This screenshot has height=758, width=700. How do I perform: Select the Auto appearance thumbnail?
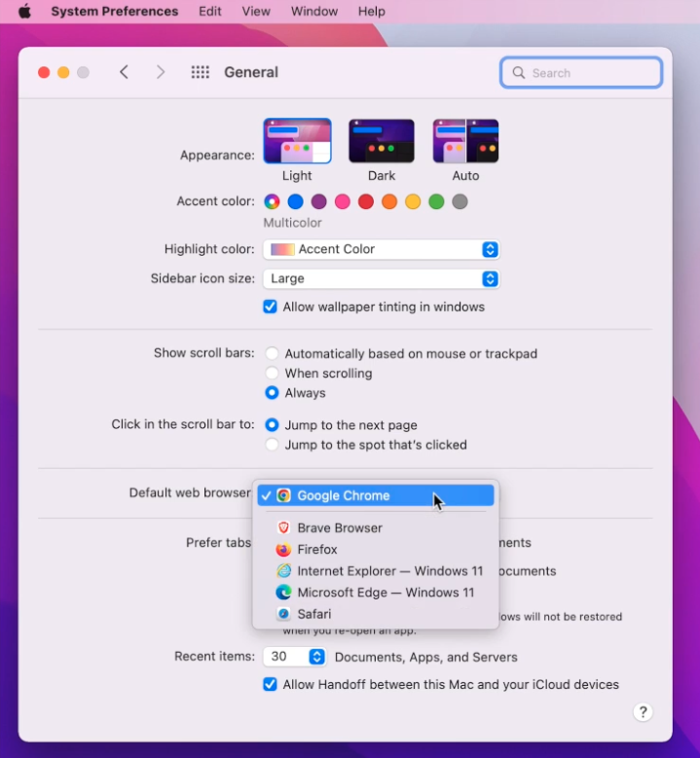pos(466,141)
